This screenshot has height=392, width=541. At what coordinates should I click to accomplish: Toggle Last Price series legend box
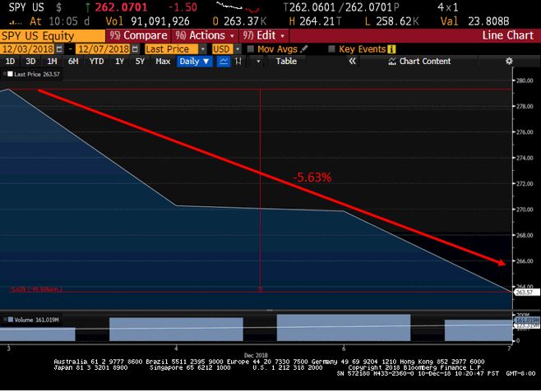[x=10, y=74]
